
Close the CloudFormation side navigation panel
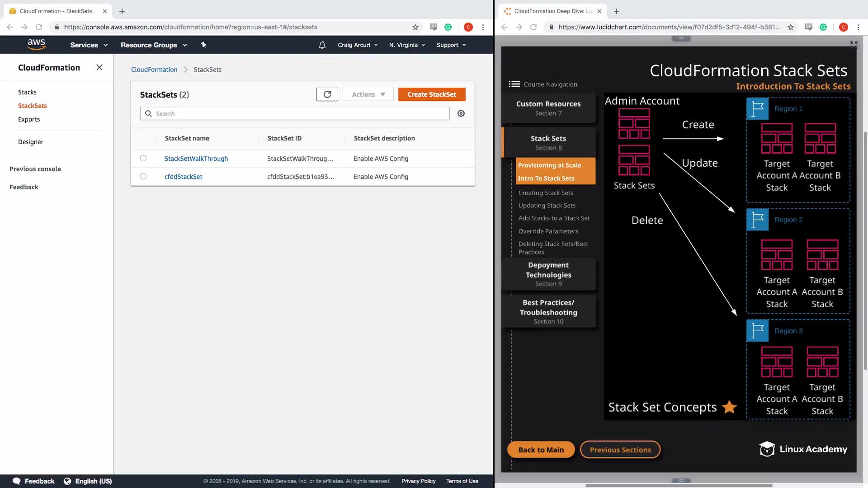click(x=99, y=67)
